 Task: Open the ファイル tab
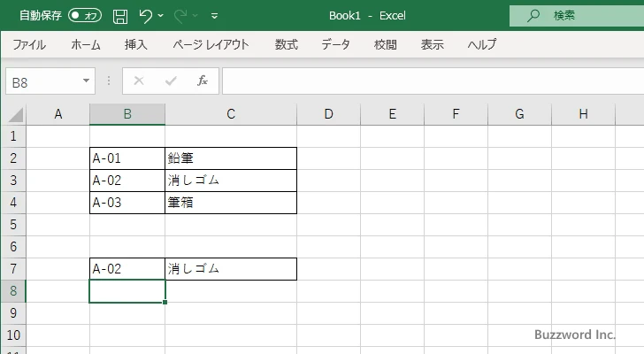pyautogui.click(x=29, y=44)
